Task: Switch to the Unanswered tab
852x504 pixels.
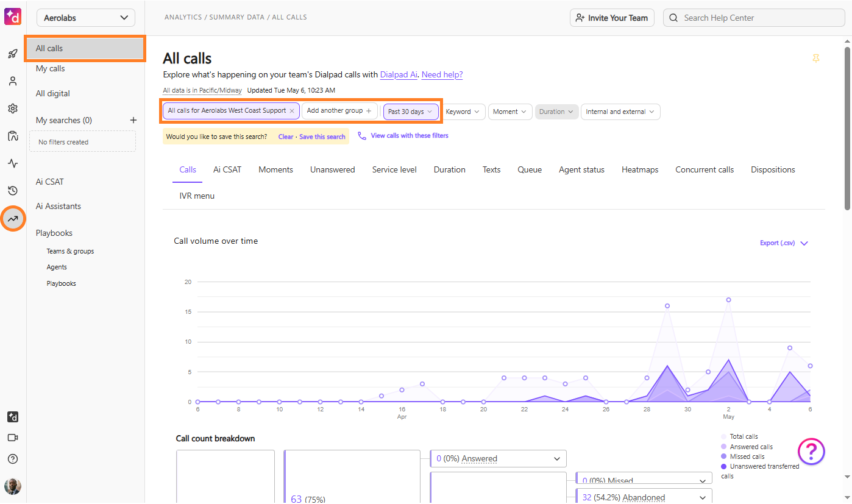Action: click(x=332, y=169)
